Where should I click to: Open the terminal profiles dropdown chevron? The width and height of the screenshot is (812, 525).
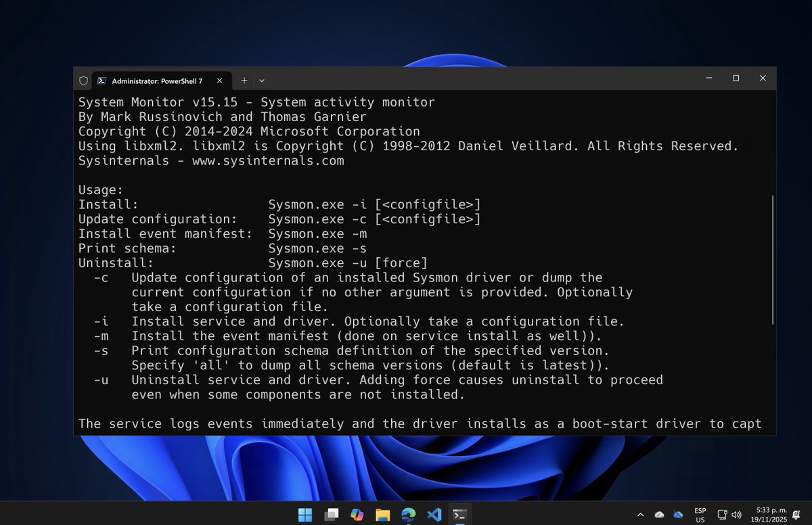(262, 80)
